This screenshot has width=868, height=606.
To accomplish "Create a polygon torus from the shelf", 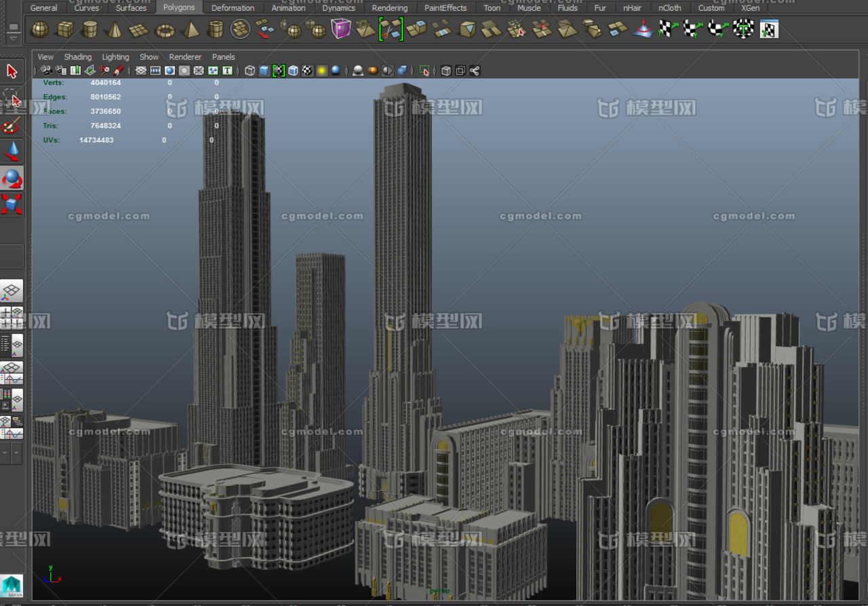I will click(x=165, y=30).
